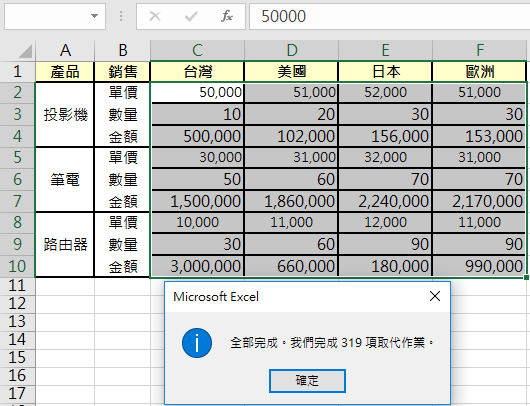Close the Microsoft Excel dialog
This screenshot has width=530, height=406.
coord(435,296)
